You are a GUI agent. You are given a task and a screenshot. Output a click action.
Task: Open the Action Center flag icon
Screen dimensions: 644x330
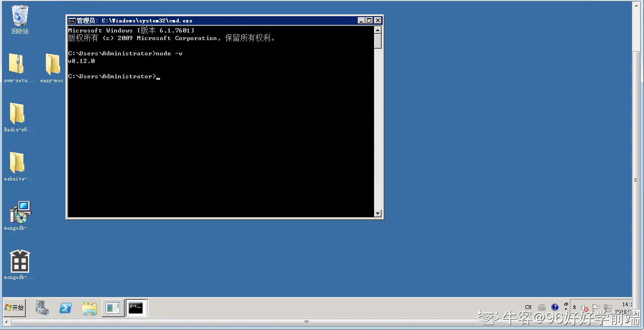tap(596, 308)
